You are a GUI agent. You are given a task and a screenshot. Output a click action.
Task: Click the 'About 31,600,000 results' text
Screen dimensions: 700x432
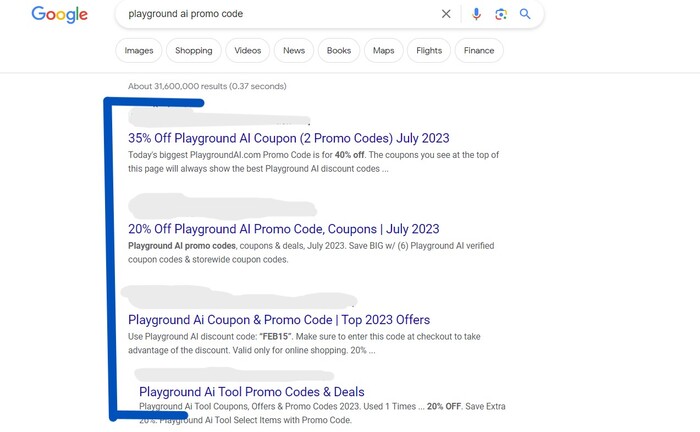click(x=207, y=86)
